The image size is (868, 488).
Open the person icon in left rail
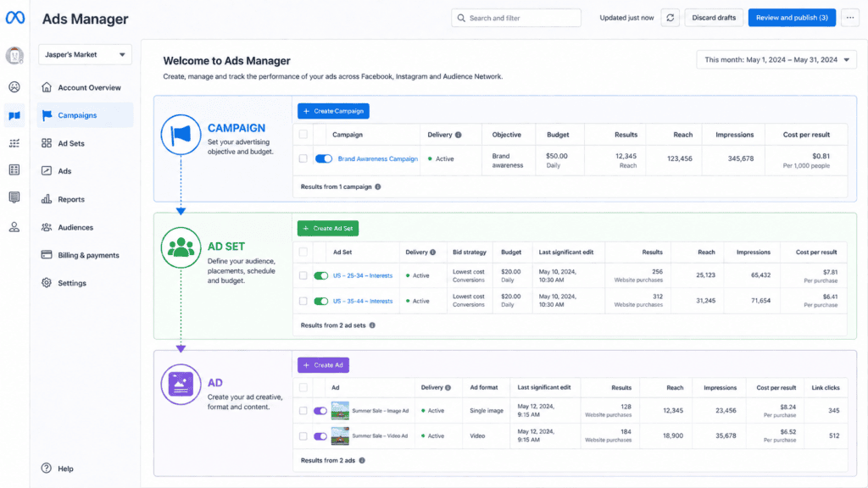[14, 227]
